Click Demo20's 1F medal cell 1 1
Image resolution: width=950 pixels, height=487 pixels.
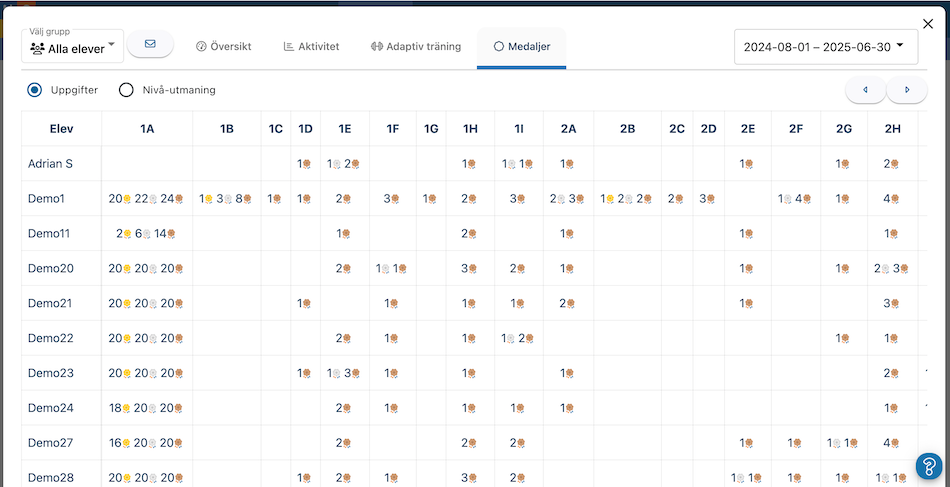click(391, 268)
